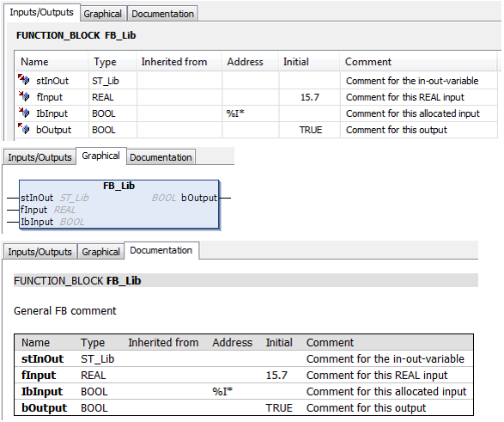Image resolution: width=504 pixels, height=422 pixels.
Task: Click grey REAL type label in graphical block
Action: pos(64,210)
